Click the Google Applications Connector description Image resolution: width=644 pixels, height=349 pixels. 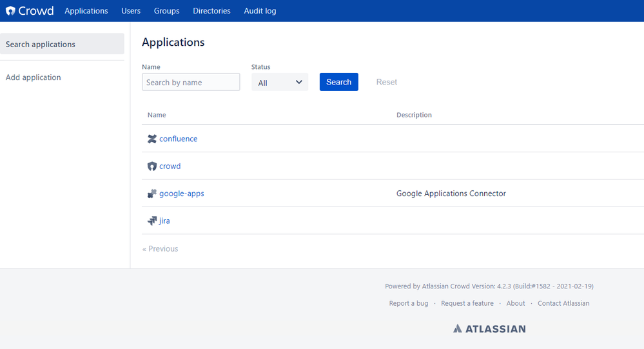[x=451, y=194]
